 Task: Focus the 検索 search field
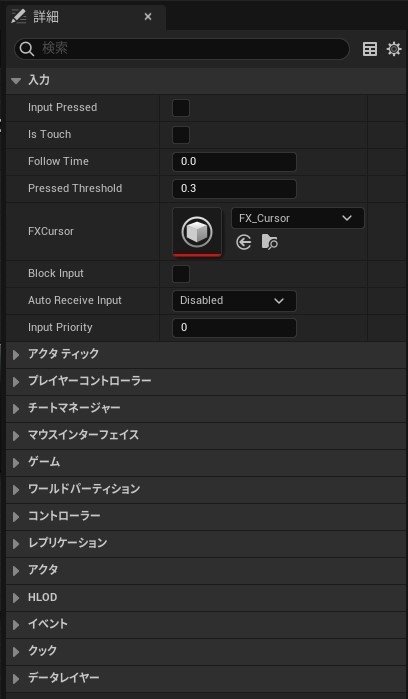coord(182,49)
